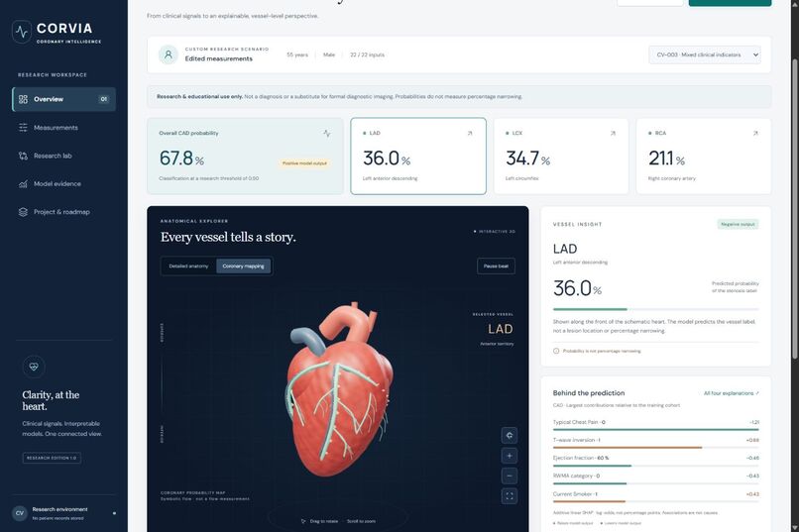This screenshot has width=799, height=532.
Task: Click the Typical Chest Pain contribution bar
Action: [656, 430]
